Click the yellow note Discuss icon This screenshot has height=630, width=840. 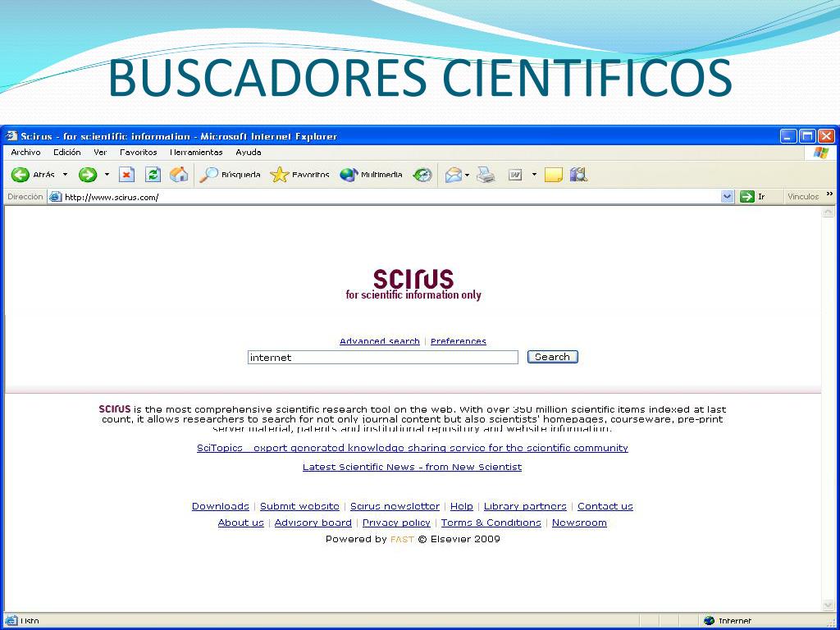click(x=554, y=175)
